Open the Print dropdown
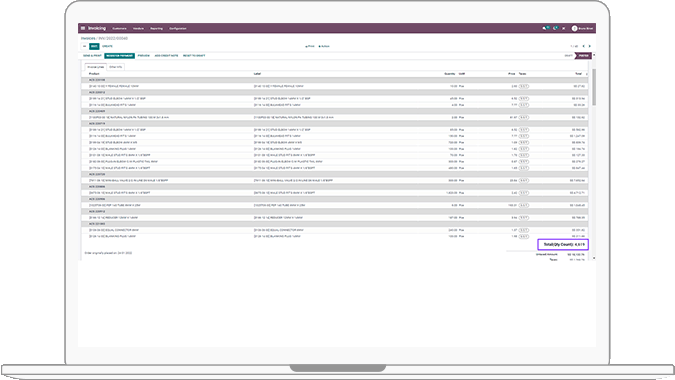 310,46
